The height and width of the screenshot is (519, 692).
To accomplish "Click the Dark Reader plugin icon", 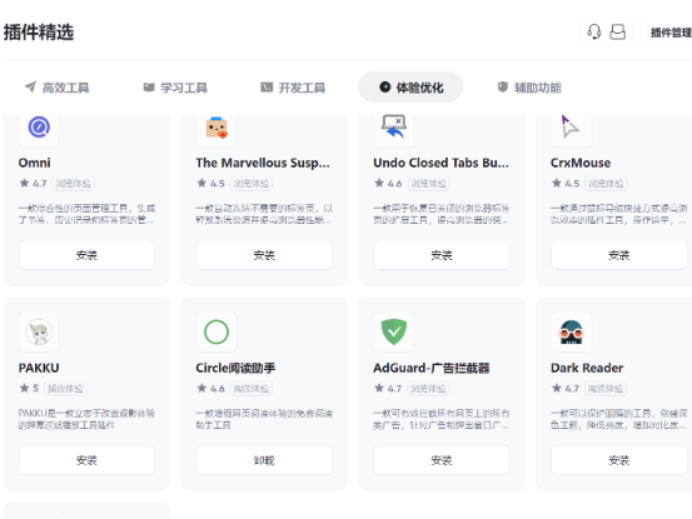I will point(571,332).
